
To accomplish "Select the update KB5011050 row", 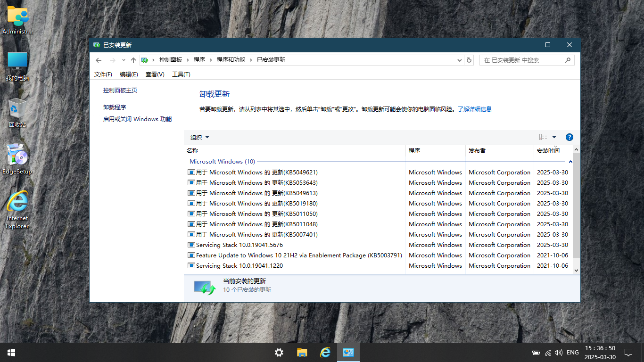I will [378, 214].
